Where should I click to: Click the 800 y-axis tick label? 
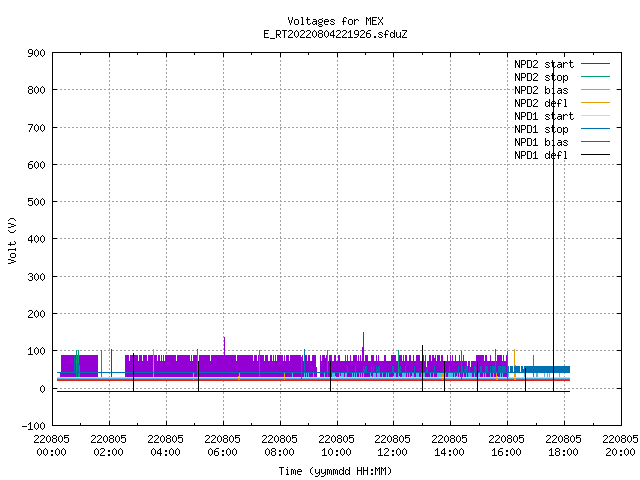click(36, 90)
